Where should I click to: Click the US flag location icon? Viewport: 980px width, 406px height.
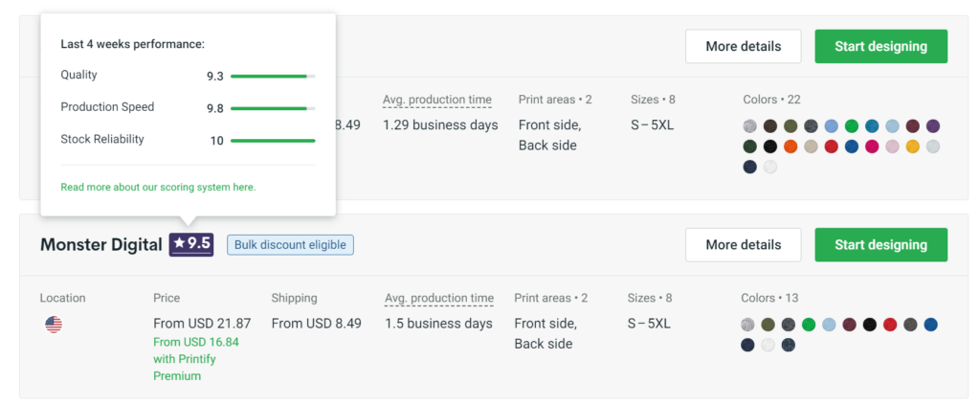[54, 325]
